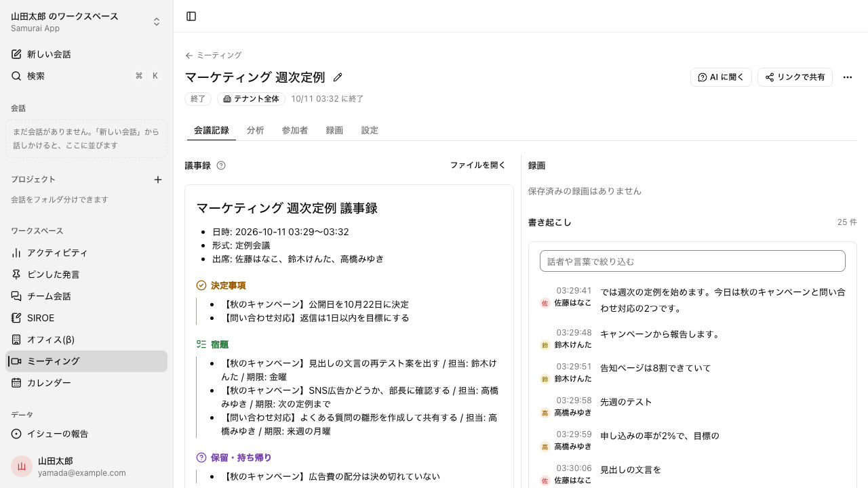
Task: Go to チーム会話
Action: [x=86, y=296]
